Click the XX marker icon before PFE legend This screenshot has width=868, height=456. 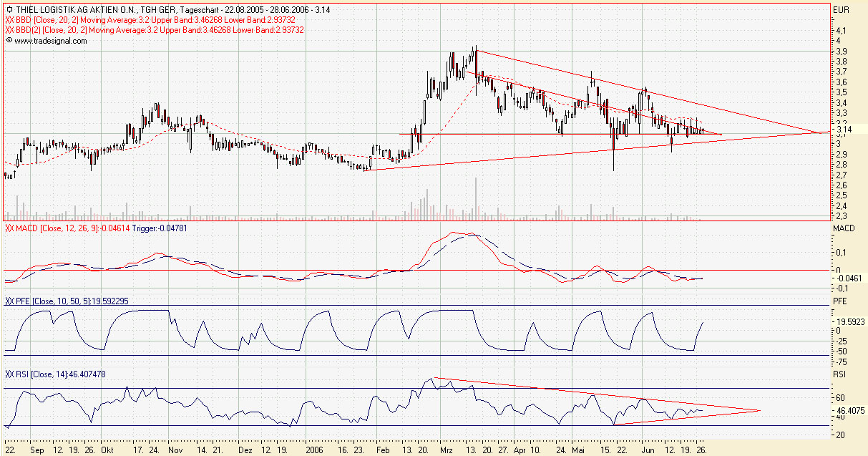9,301
